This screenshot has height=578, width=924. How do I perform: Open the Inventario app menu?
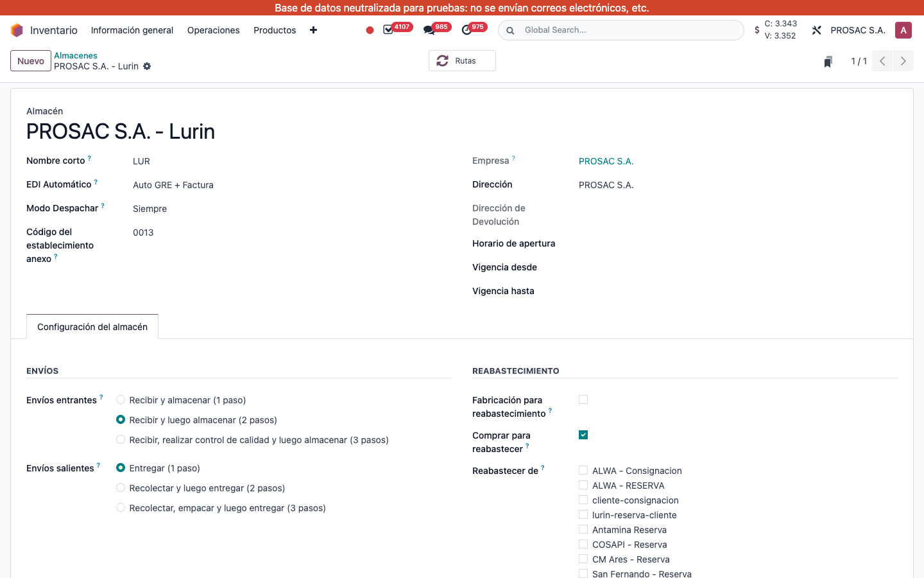[54, 30]
